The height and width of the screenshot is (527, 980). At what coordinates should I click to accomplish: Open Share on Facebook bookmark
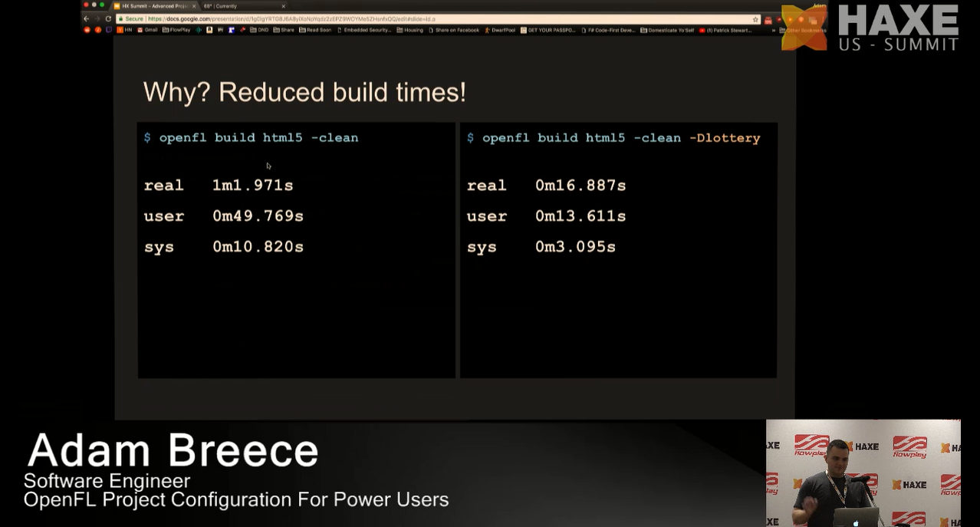click(x=453, y=30)
